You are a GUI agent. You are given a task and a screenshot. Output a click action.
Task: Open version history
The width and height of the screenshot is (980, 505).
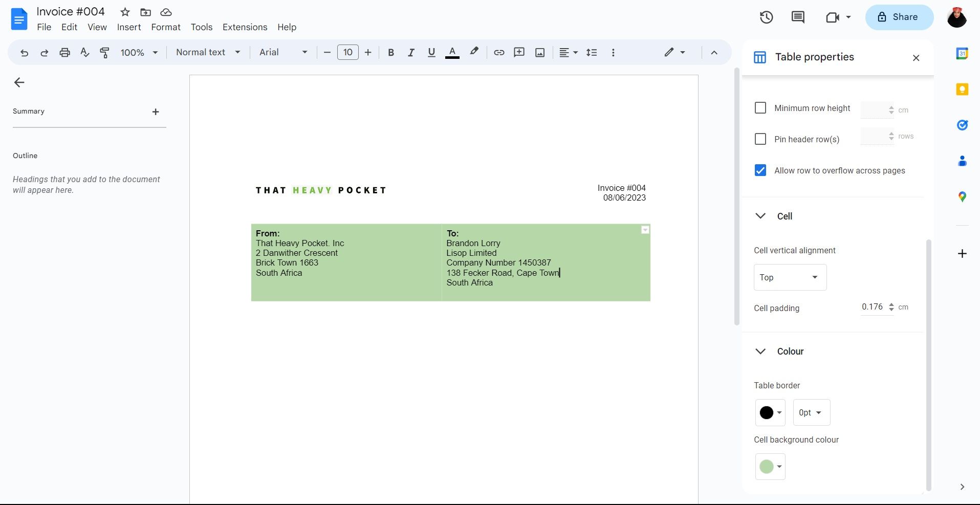[766, 17]
